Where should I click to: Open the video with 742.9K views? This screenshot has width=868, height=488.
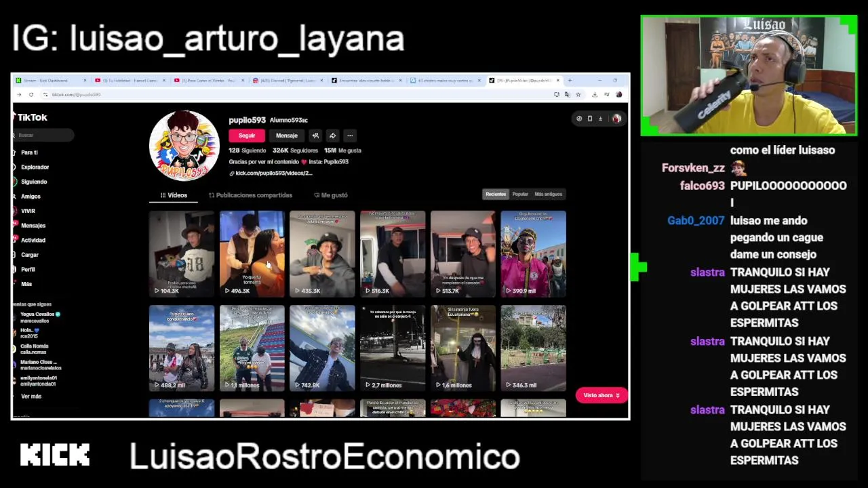pyautogui.click(x=322, y=348)
